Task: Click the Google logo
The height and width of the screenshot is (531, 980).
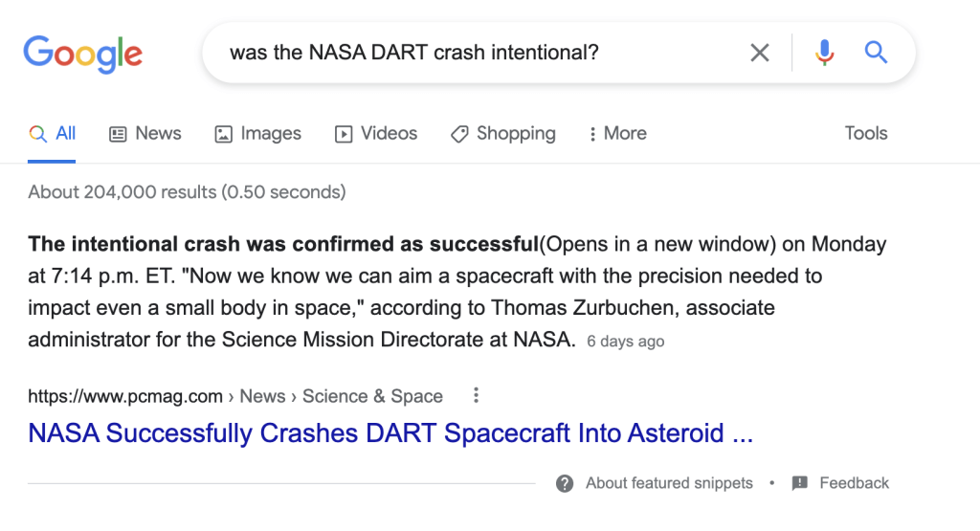Action: pyautogui.click(x=83, y=55)
